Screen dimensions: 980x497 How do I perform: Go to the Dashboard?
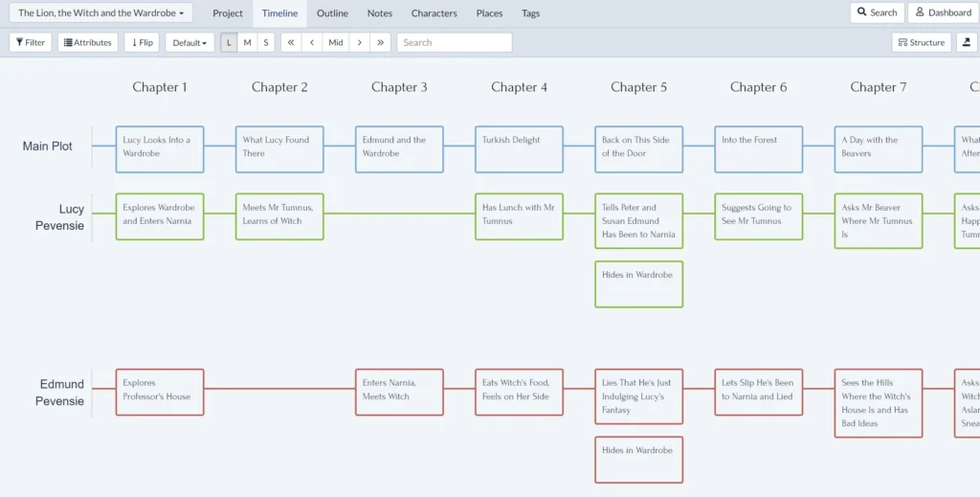pyautogui.click(x=943, y=12)
